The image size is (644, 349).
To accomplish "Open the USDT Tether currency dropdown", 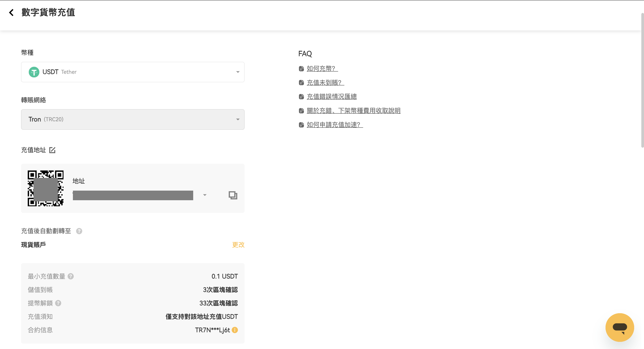I will pos(133,72).
